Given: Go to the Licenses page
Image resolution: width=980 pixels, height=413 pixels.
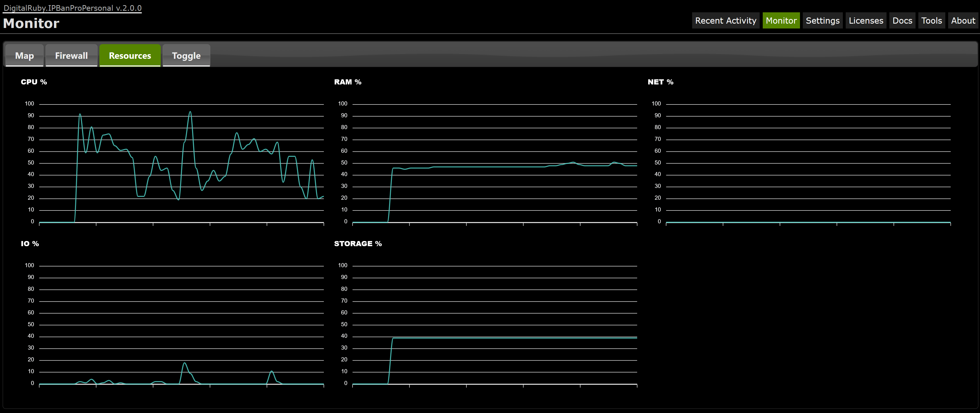Looking at the screenshot, I should tap(866, 21).
